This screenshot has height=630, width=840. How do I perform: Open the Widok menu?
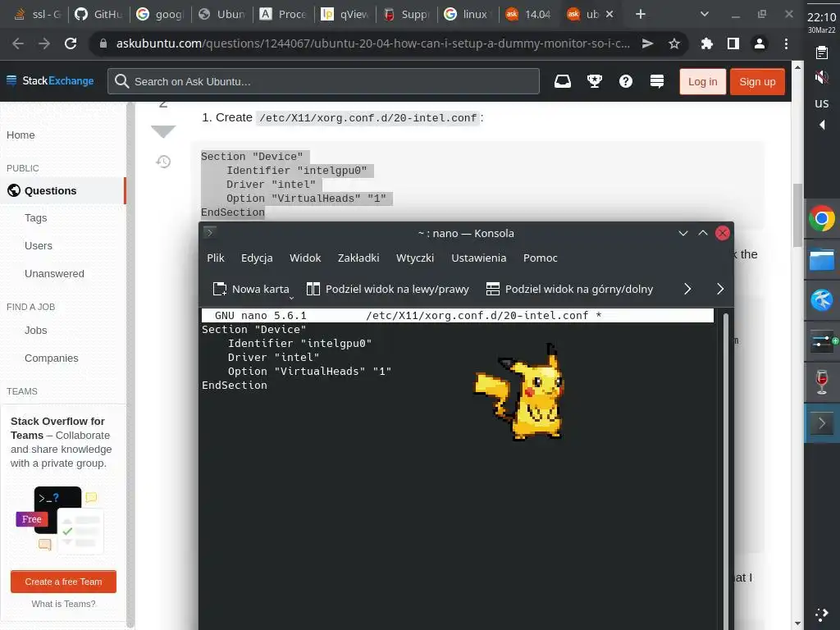pos(305,258)
